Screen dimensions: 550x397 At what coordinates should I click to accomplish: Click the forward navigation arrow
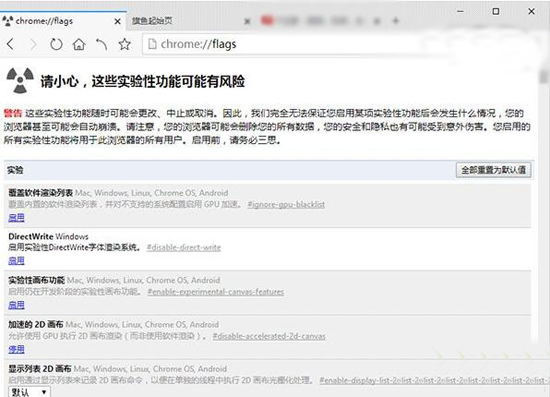coord(33,44)
